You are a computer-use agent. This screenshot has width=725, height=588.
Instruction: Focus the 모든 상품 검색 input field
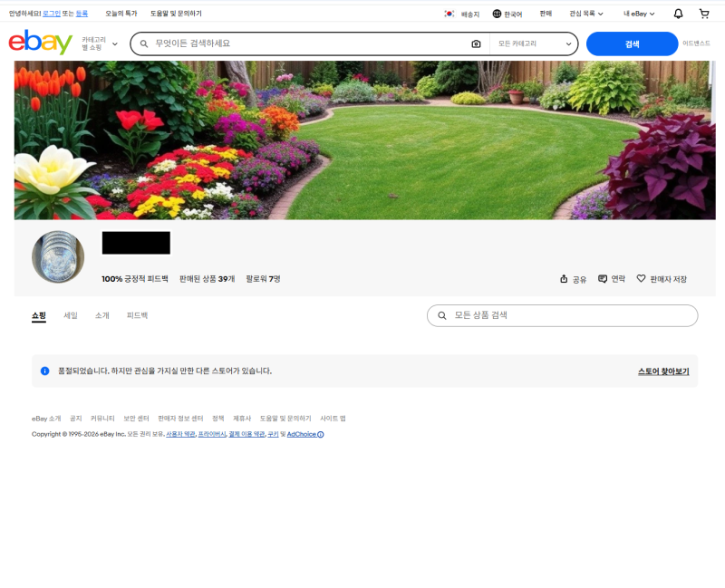coord(562,315)
